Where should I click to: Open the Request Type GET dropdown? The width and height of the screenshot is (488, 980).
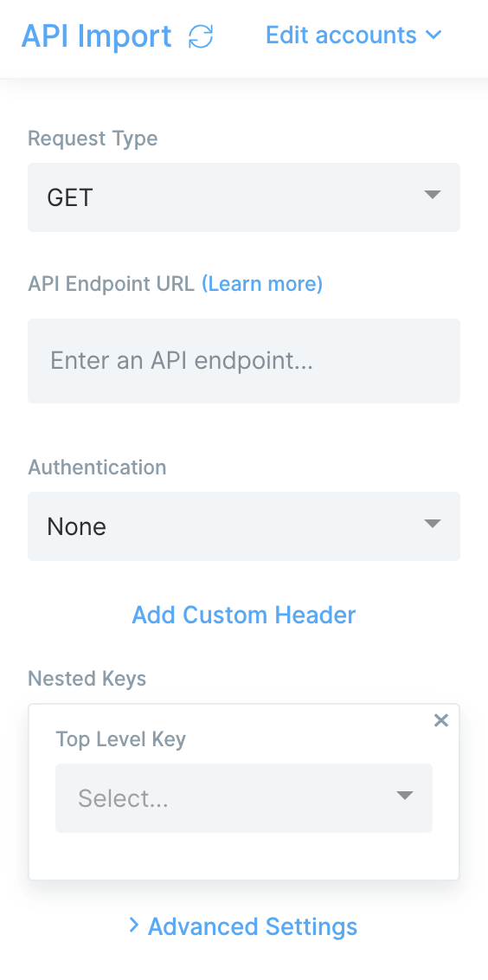(244, 197)
